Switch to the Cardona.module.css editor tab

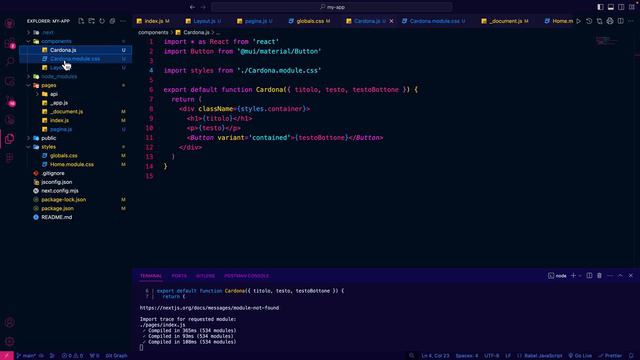434,21
